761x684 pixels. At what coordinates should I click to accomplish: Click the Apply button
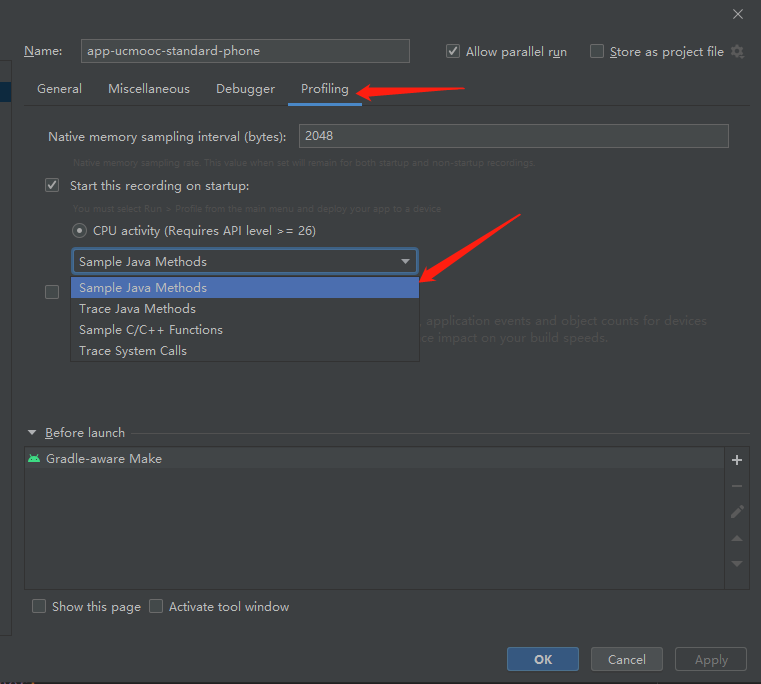711,659
